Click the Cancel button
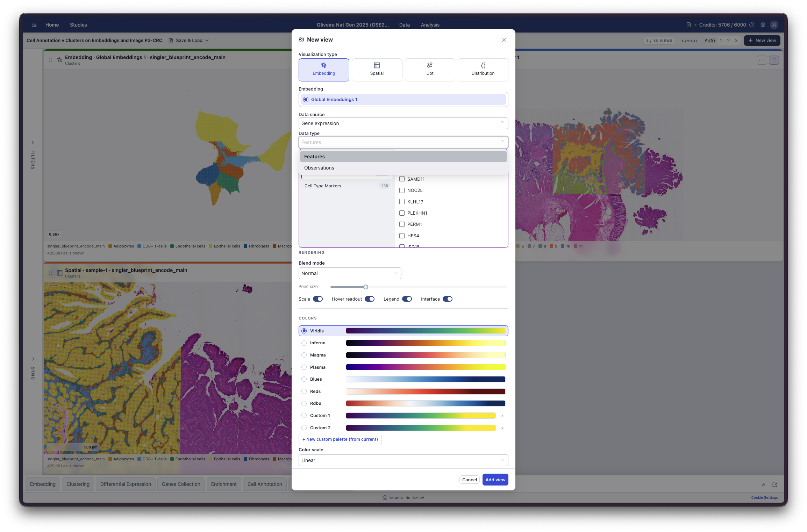 point(469,480)
